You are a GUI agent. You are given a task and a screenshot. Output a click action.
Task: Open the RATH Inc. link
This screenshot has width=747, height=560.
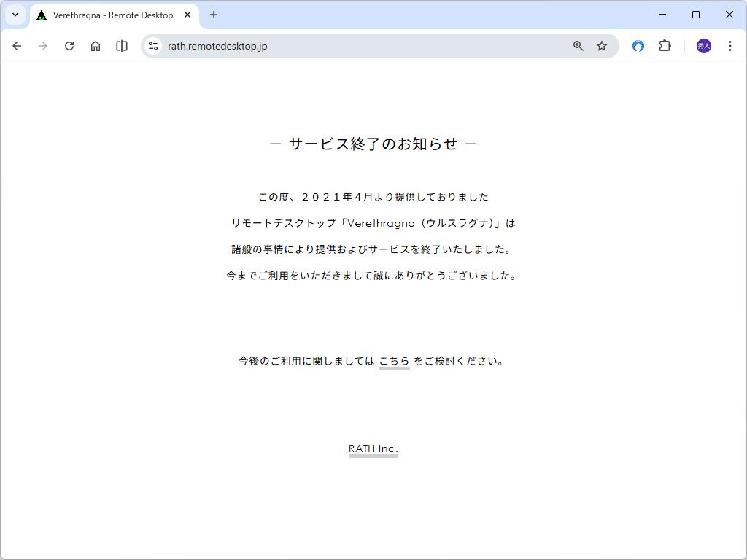[373, 449]
